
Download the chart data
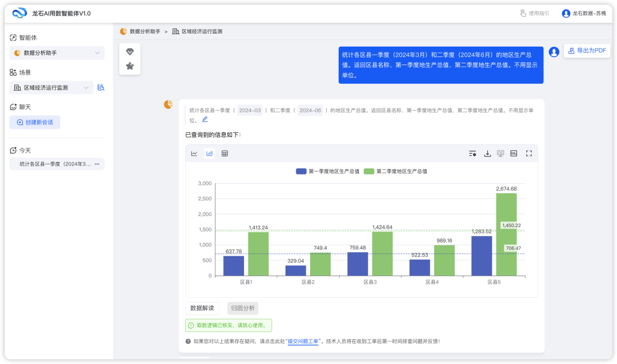click(487, 153)
